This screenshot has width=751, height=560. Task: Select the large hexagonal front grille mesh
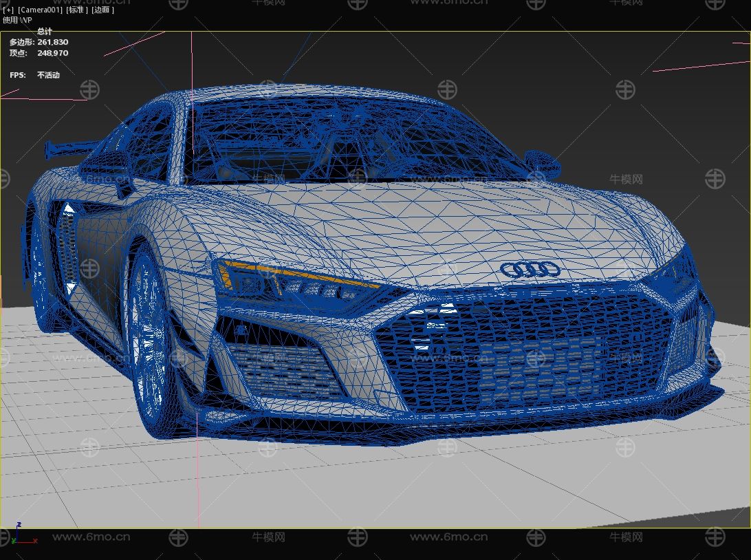point(523,351)
